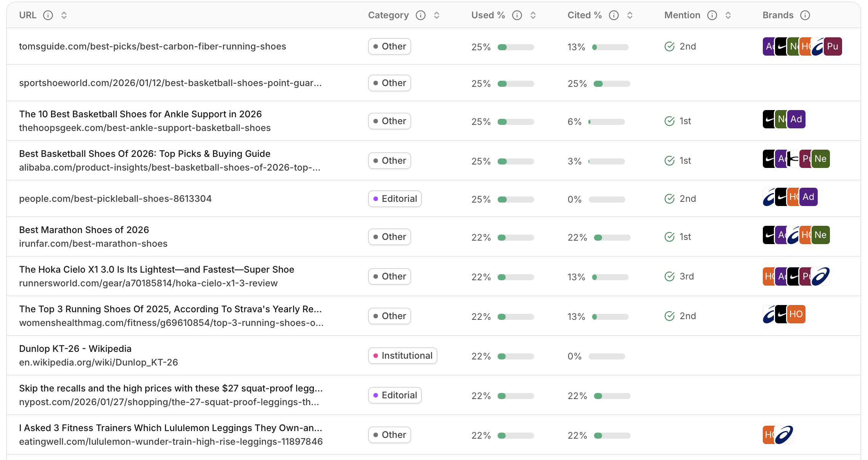Click the info icon next to URL header

point(48,15)
